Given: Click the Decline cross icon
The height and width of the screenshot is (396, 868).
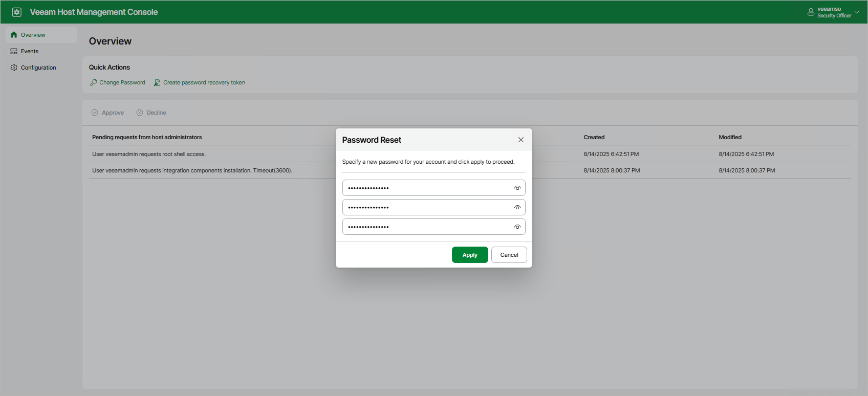Looking at the screenshot, I should 140,113.
